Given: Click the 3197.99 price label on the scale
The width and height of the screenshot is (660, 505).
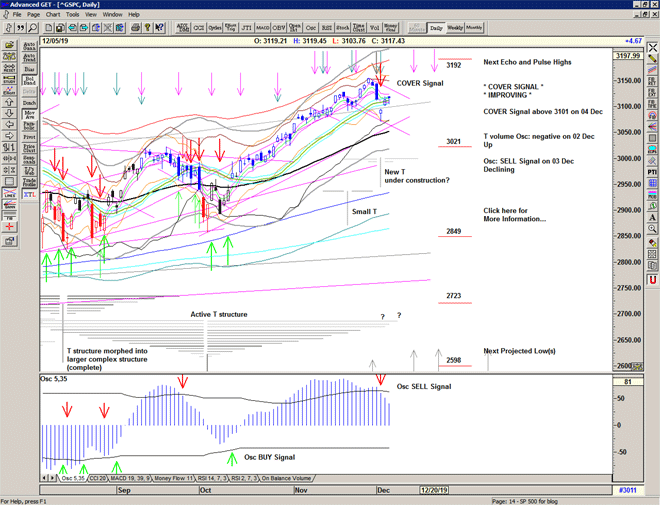Looking at the screenshot, I should [628, 56].
